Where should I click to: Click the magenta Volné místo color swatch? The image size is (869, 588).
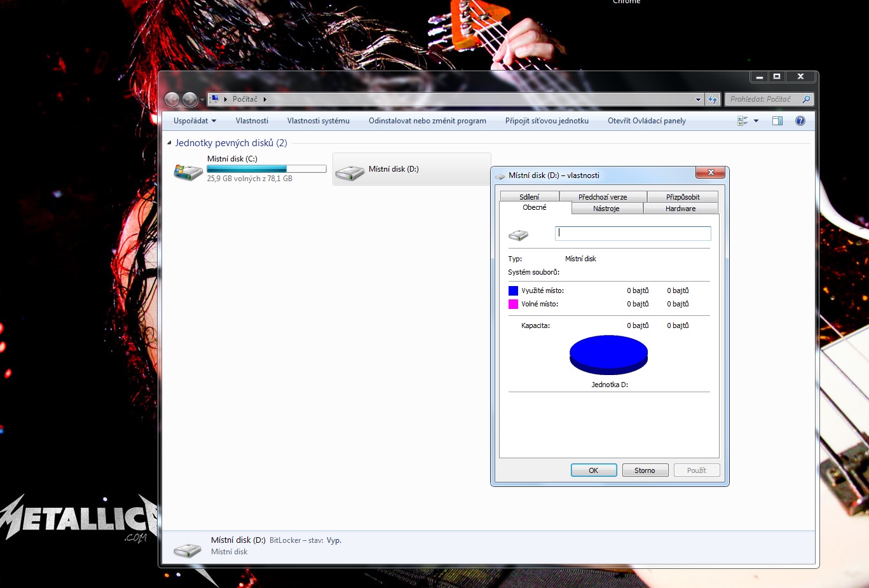coord(514,304)
